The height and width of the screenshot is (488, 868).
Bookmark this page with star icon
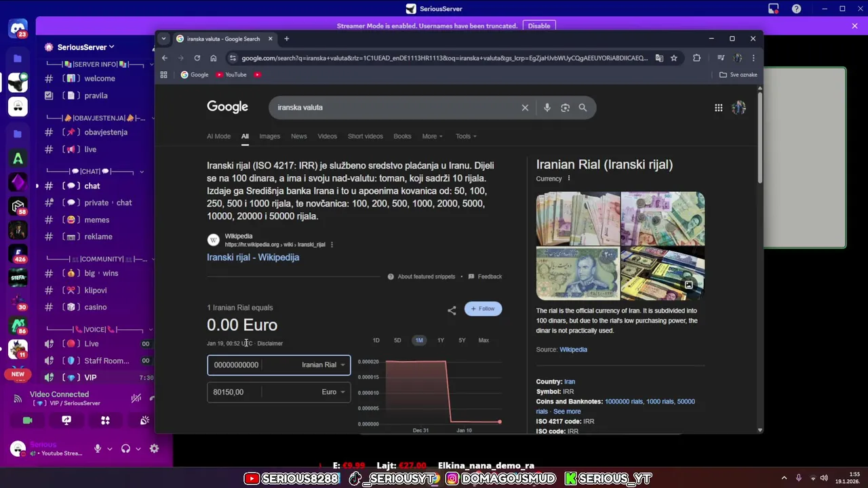[673, 58]
